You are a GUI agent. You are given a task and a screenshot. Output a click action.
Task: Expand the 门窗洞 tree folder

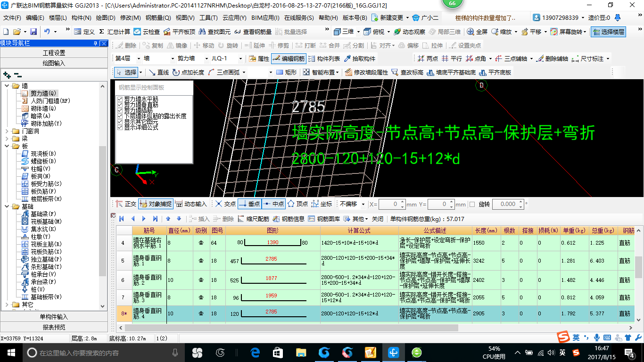(x=7, y=131)
